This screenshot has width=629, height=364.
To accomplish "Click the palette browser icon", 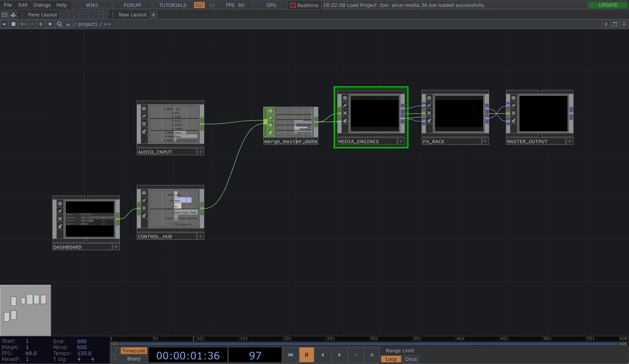I will point(13,15).
